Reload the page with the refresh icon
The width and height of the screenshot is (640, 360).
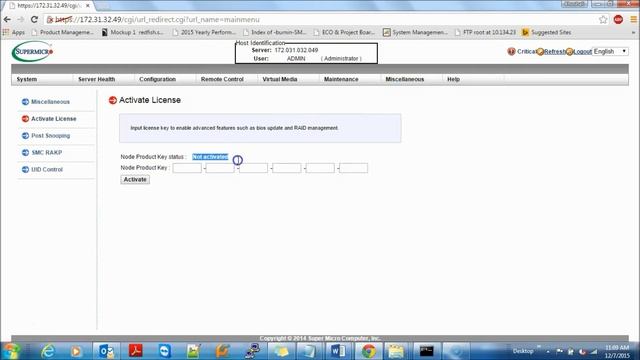click(34, 19)
